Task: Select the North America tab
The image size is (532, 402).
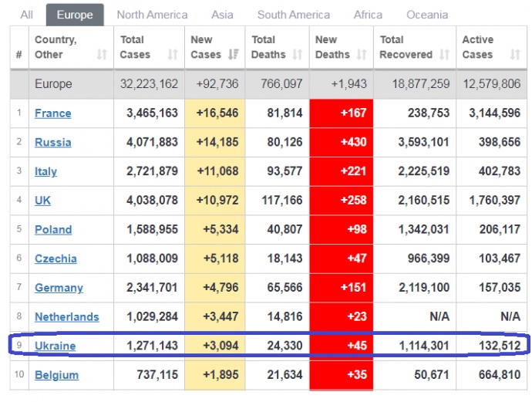Action: pos(152,15)
